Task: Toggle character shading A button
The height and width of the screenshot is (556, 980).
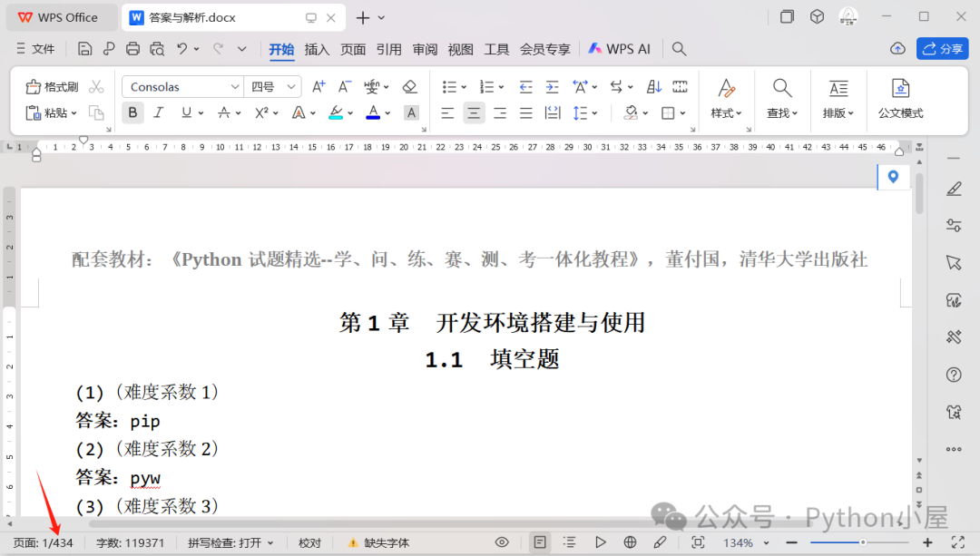Action: point(411,113)
